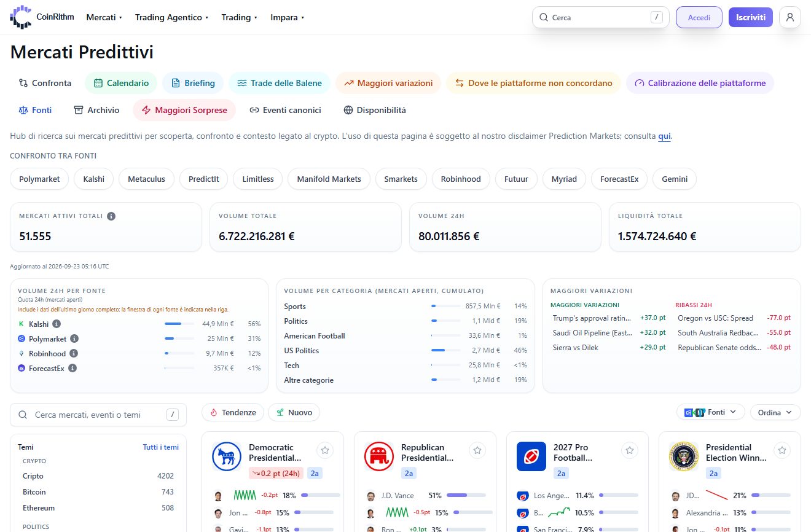The height and width of the screenshot is (532, 811).
Task: Click J.D. Vance 51% probability bar
Action: pyautogui.click(x=466, y=496)
